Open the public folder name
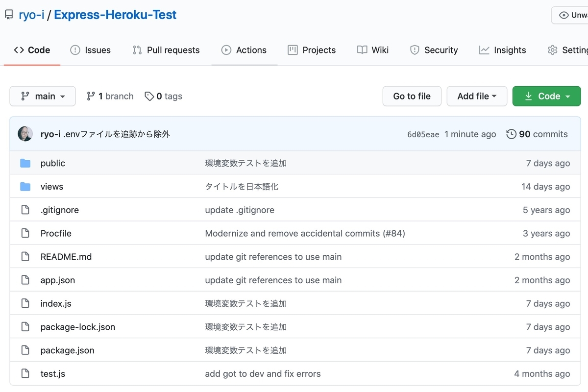The image size is (588, 392). point(53,163)
